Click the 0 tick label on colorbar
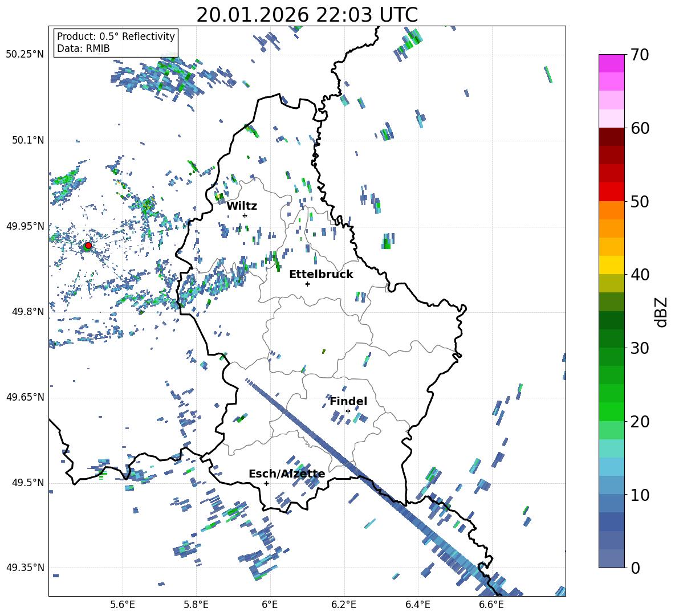Image resolution: width=675 pixels, height=616 pixels. [635, 568]
